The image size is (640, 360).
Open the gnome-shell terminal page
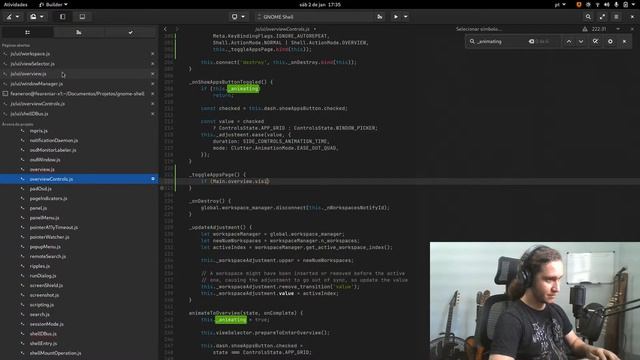point(77,94)
